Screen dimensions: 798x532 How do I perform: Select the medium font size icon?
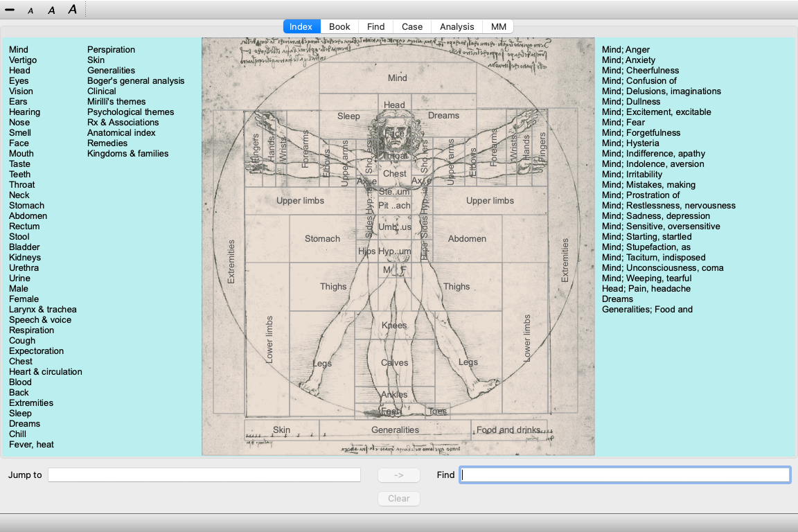[x=51, y=10]
